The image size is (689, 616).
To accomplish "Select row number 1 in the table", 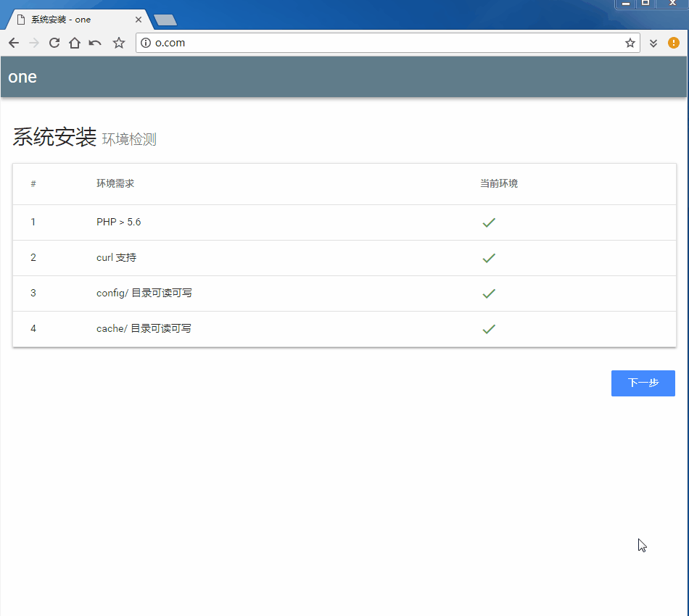I will [x=33, y=222].
